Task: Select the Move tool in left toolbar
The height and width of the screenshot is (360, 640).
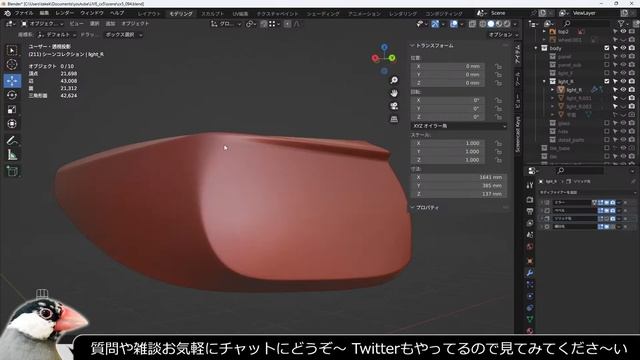Action: [x=12, y=81]
